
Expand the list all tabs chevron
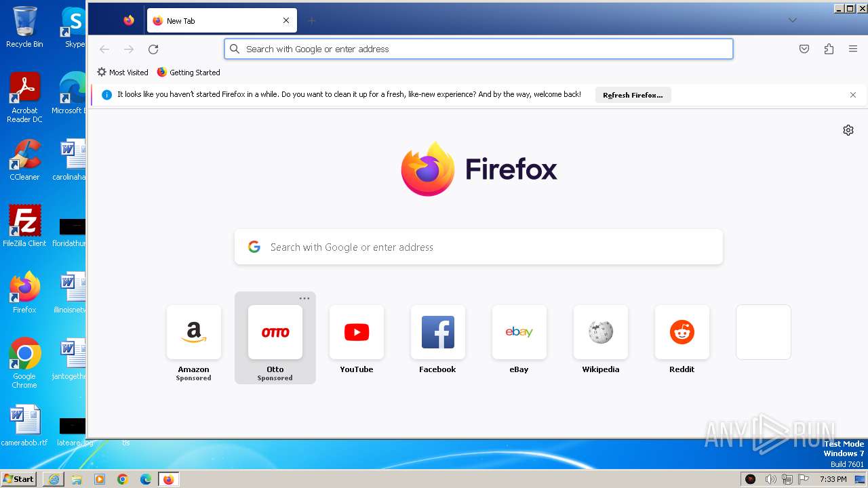[792, 20]
